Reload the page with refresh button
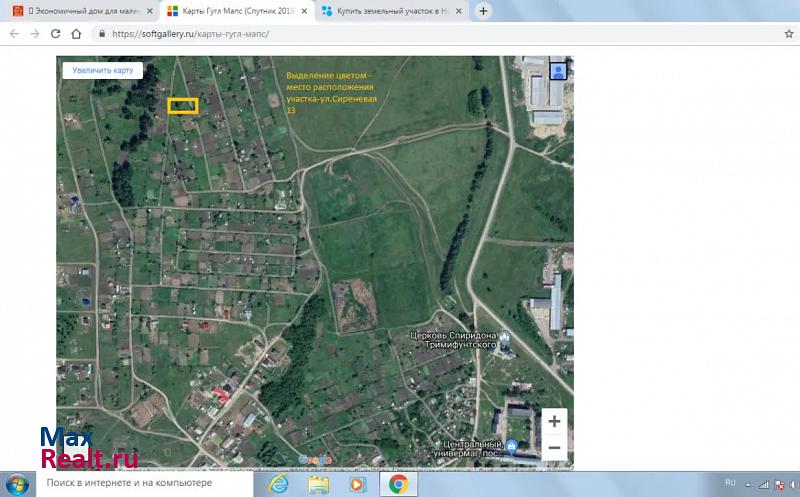The image size is (800, 497). tap(56, 33)
